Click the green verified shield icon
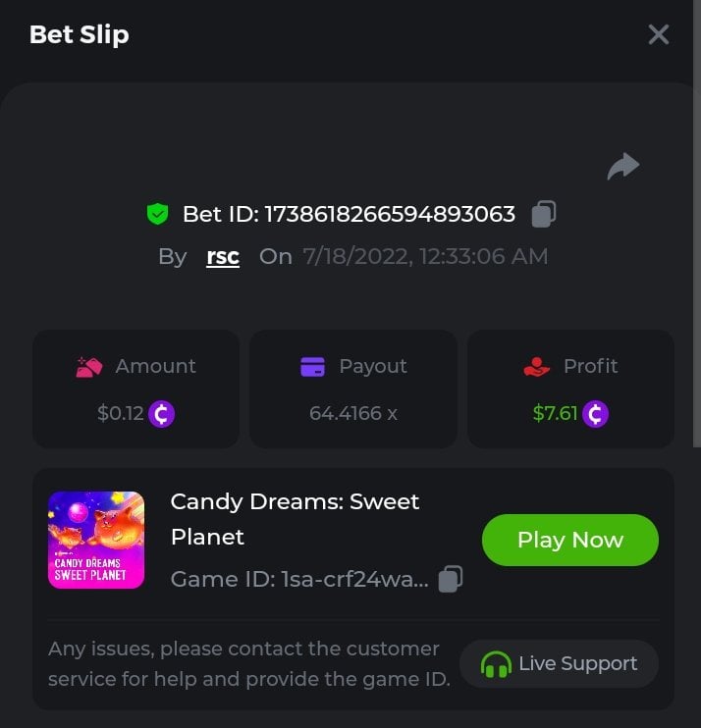Screen dimensions: 701x728 [x=157, y=214]
